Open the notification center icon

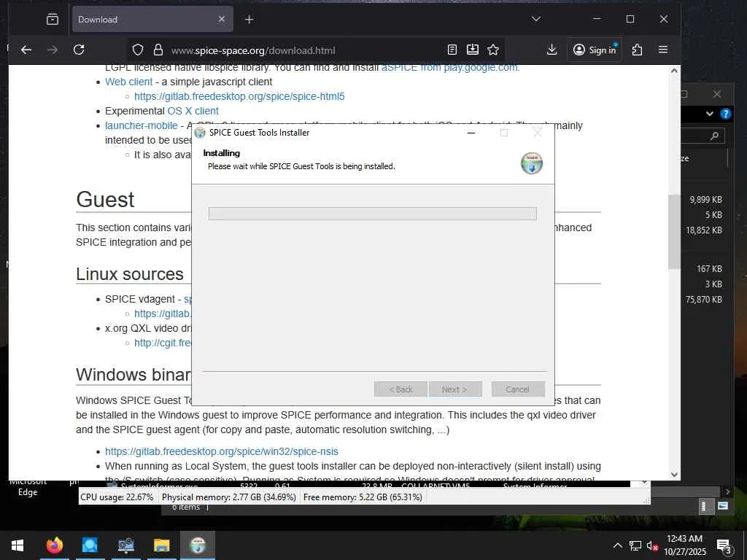tap(724, 546)
